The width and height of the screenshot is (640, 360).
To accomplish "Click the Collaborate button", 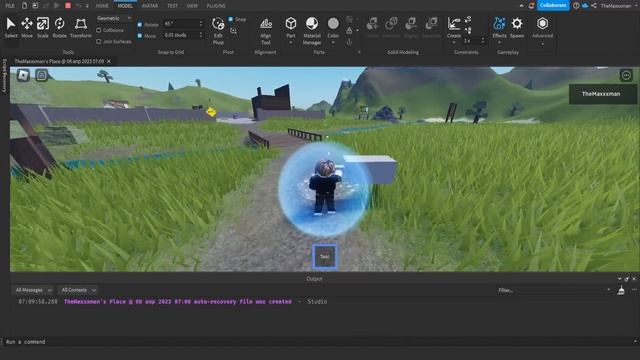I will [553, 5].
